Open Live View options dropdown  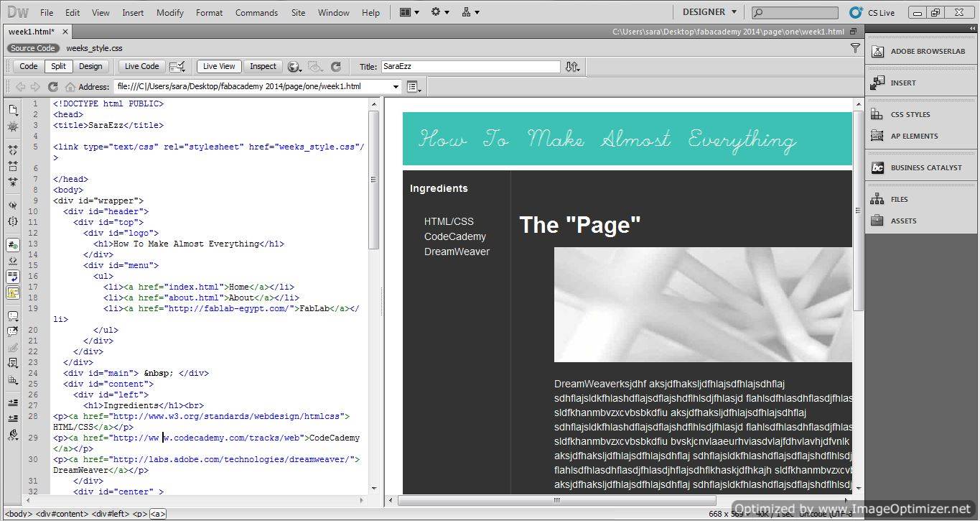pos(415,87)
